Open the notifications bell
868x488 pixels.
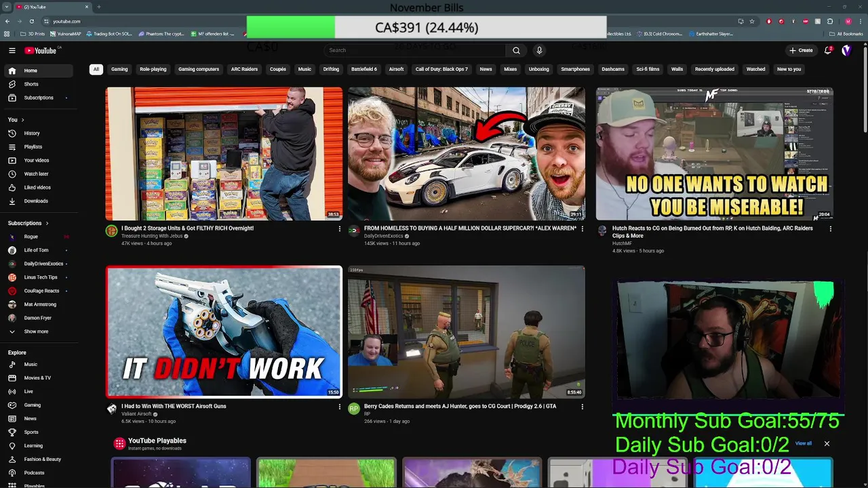point(828,50)
